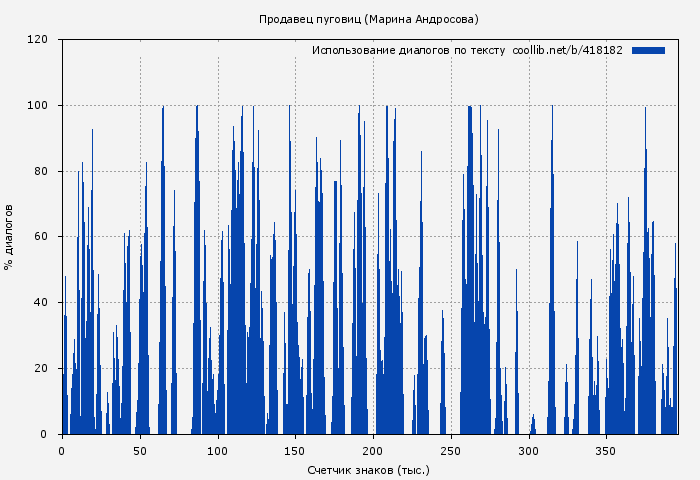The image size is (700, 480).
Task: Click the small isolated bar above 300
Action: coord(533,425)
